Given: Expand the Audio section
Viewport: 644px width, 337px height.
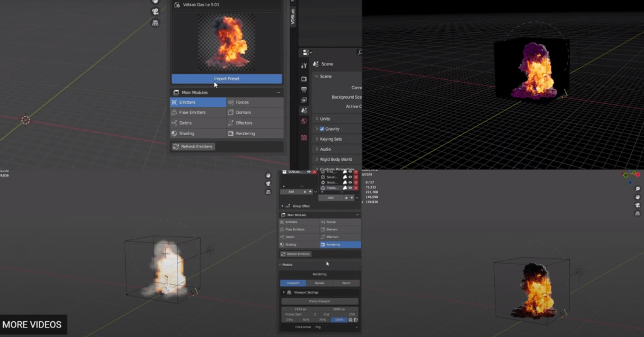Looking at the screenshot, I should [317, 149].
